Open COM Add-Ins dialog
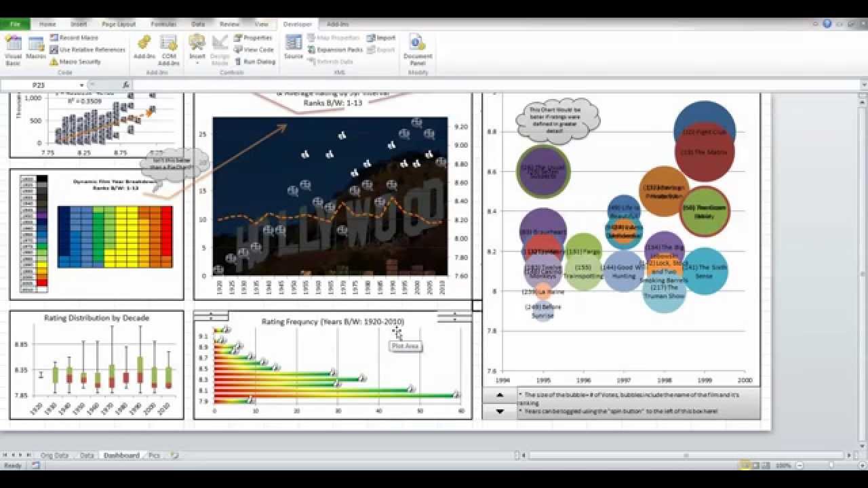This screenshot has width=868, height=488. click(x=169, y=50)
